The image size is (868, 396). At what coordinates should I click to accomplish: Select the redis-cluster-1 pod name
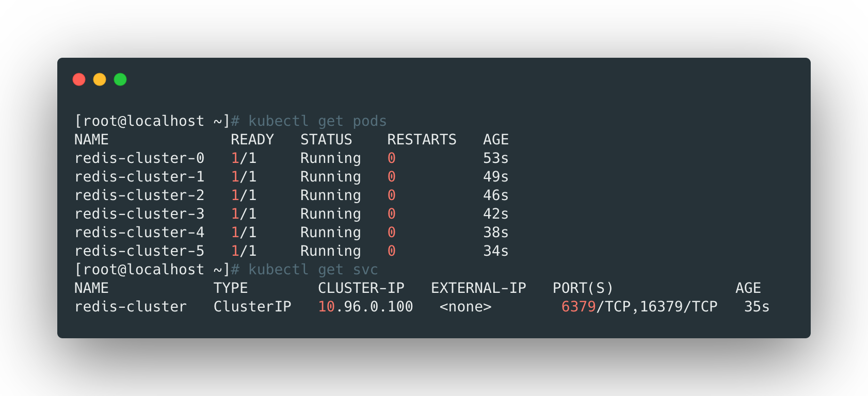coord(139,177)
